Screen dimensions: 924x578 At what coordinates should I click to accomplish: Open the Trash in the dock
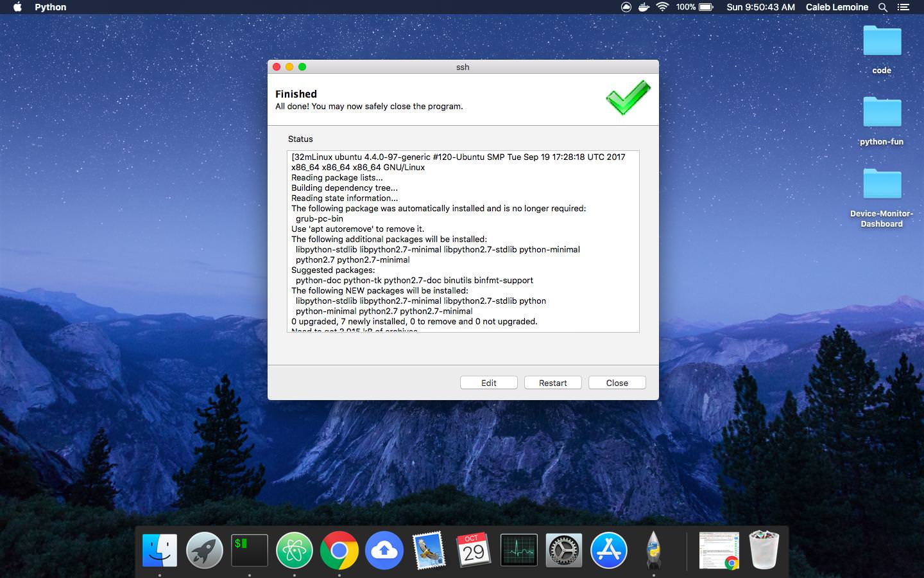[x=764, y=550]
